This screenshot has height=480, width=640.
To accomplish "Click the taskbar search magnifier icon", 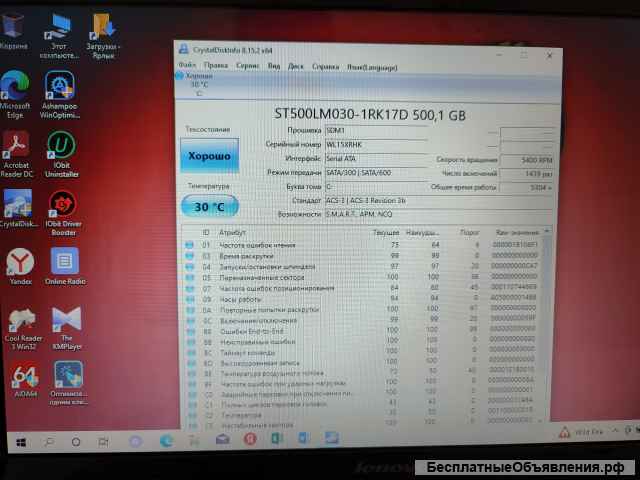I will [49, 442].
